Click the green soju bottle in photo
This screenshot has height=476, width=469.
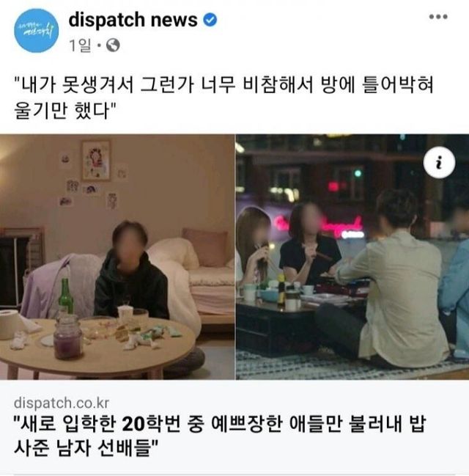point(66,296)
